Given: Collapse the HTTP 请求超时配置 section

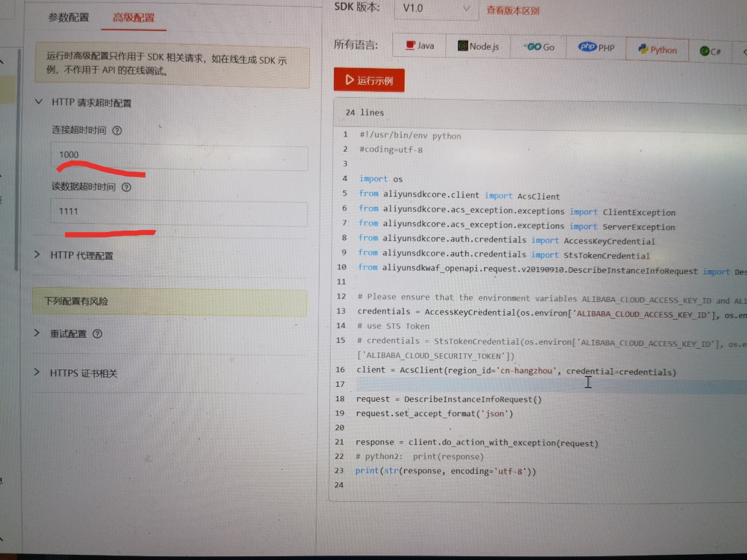Looking at the screenshot, I should [x=39, y=102].
